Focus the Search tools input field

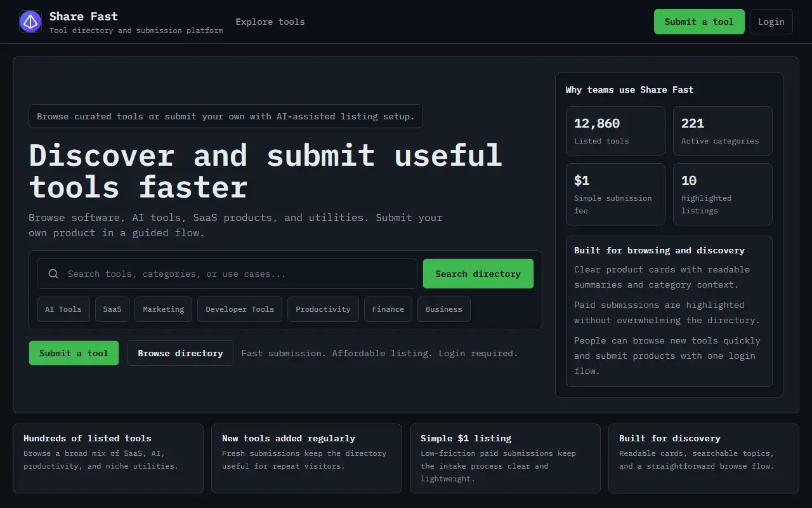[x=227, y=274]
